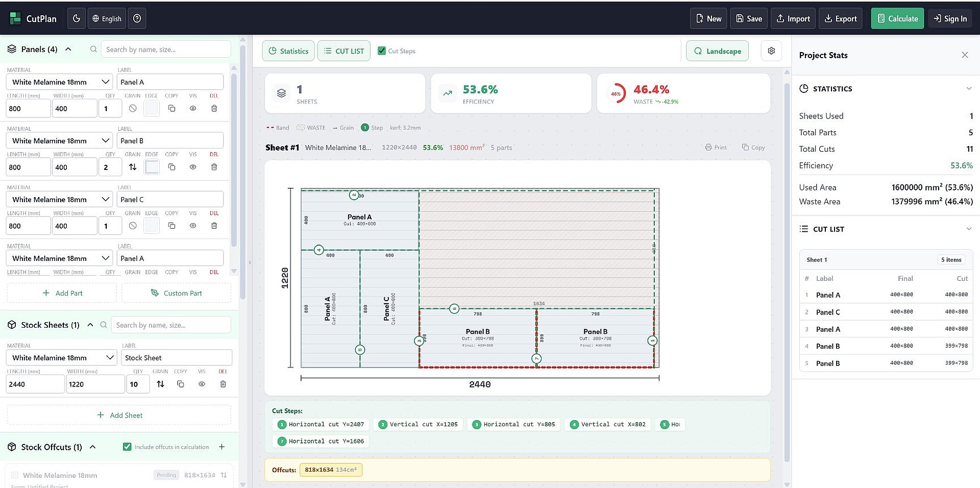Open material dropdown for first Panel A
This screenshot has height=488, width=980.
click(59, 82)
